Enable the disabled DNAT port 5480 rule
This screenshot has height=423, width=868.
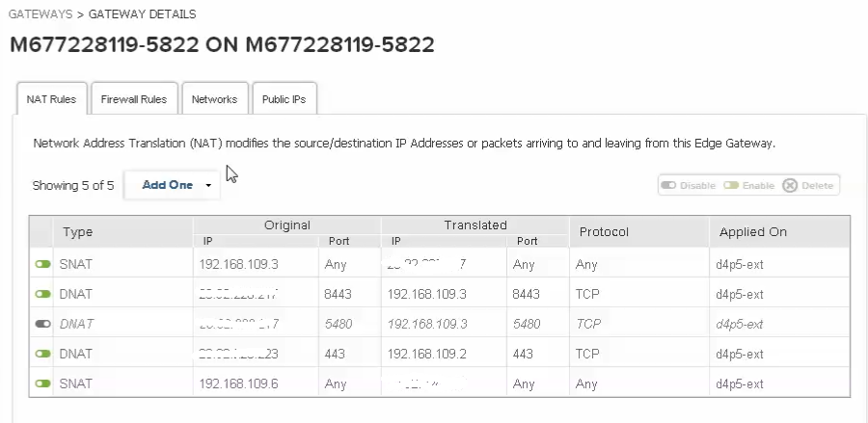[x=42, y=324]
